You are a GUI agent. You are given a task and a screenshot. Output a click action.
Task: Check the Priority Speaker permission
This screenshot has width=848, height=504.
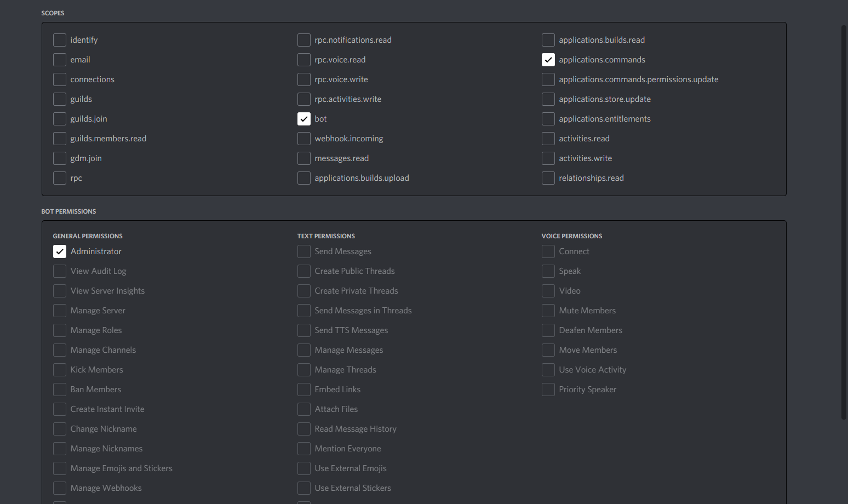click(x=548, y=389)
